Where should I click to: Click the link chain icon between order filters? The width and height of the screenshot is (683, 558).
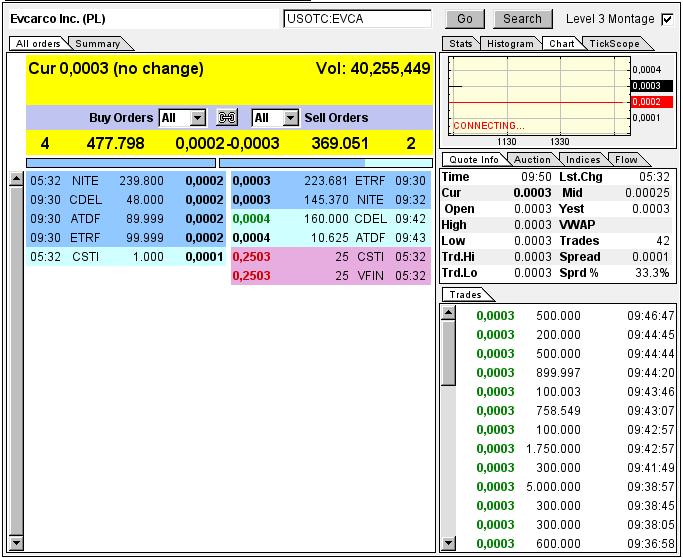click(x=227, y=118)
